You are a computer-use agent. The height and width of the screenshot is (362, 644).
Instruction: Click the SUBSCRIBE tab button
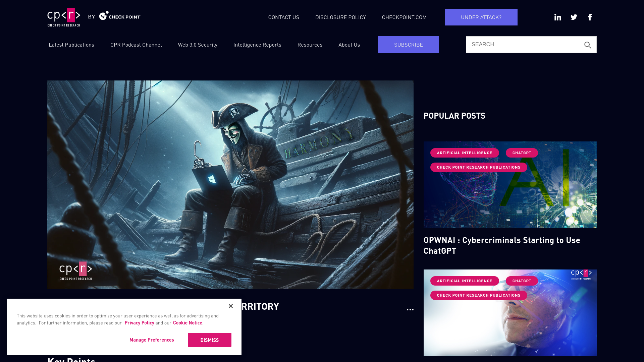click(408, 44)
